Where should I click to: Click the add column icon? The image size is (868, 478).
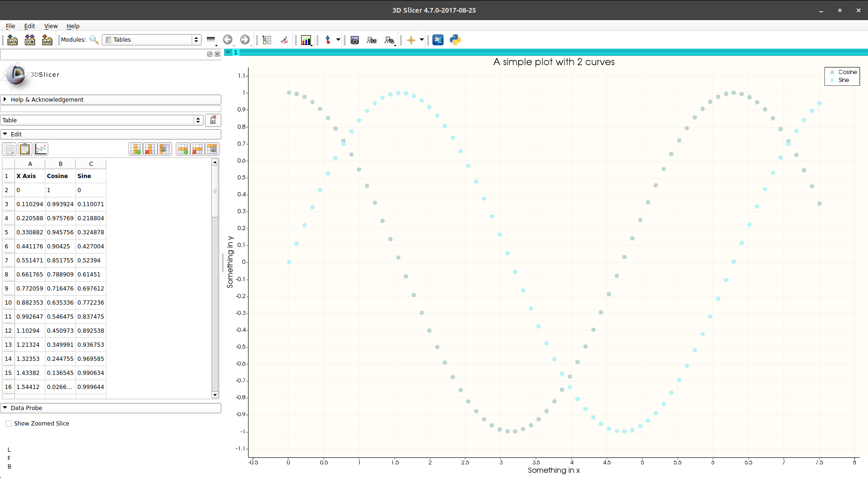click(x=136, y=149)
